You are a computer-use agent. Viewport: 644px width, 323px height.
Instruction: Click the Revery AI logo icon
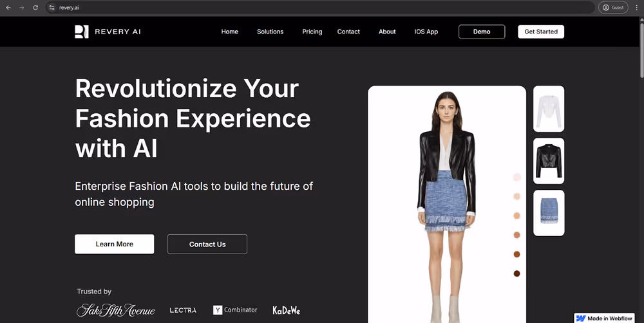pos(82,32)
